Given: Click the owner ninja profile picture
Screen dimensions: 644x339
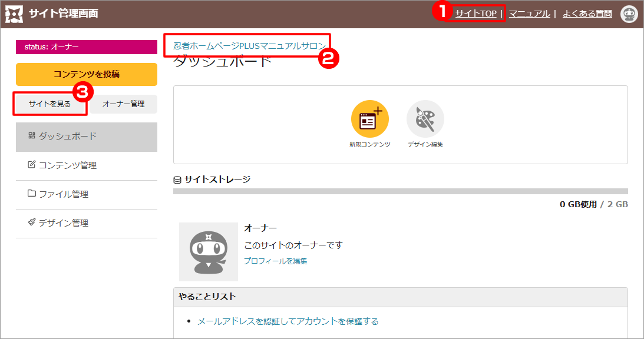Looking at the screenshot, I should point(209,251).
